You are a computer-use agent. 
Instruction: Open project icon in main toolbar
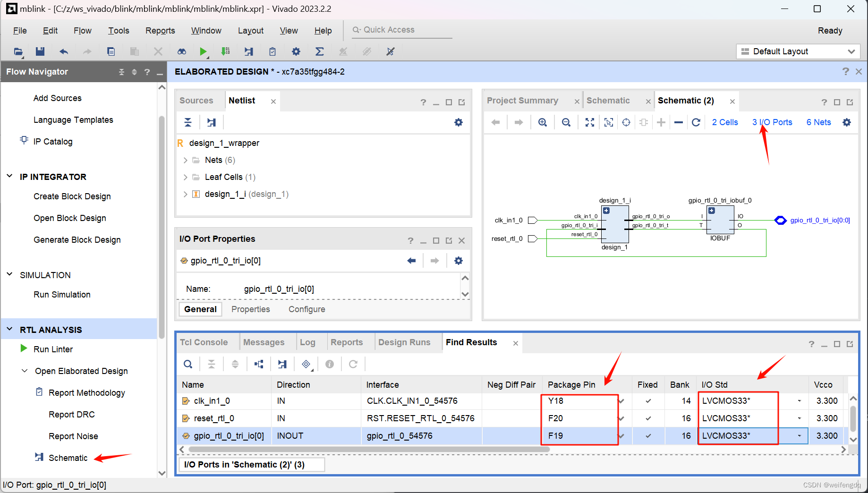(x=17, y=51)
